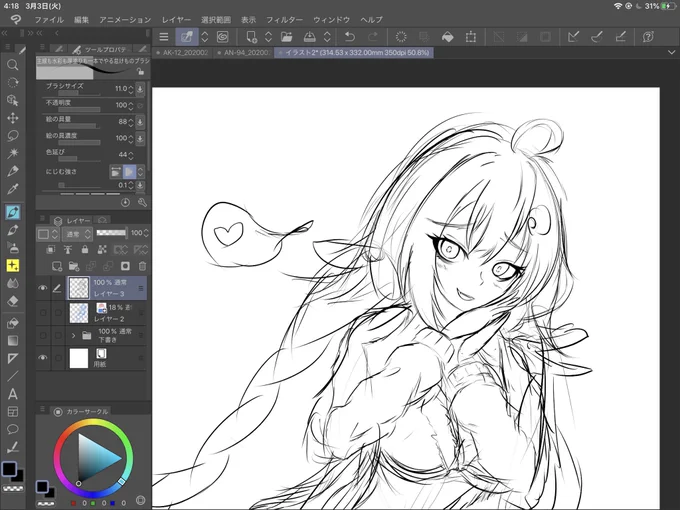The height and width of the screenshot is (510, 680).
Task: Open the help question-mark icon in the command bar
Action: (648, 37)
